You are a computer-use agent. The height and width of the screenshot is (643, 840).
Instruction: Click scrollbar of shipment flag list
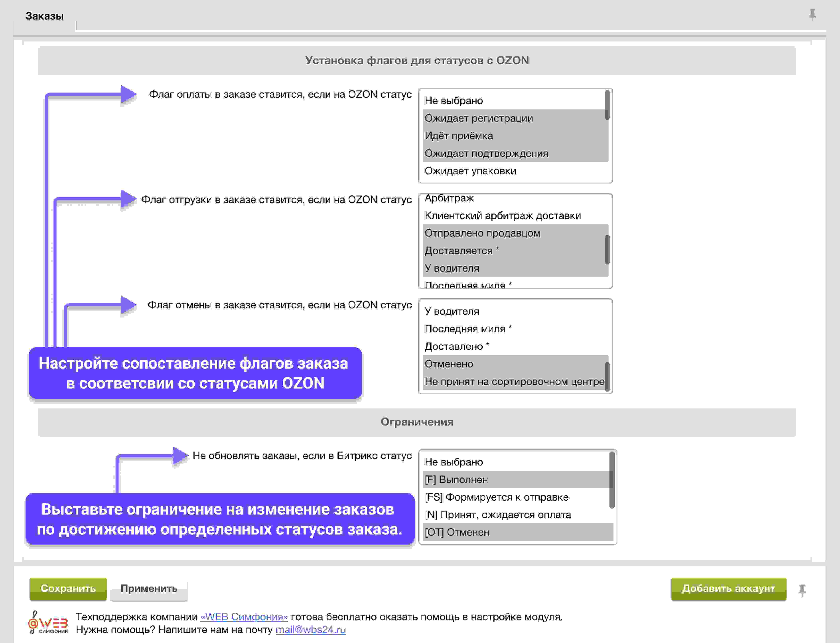[x=607, y=250]
